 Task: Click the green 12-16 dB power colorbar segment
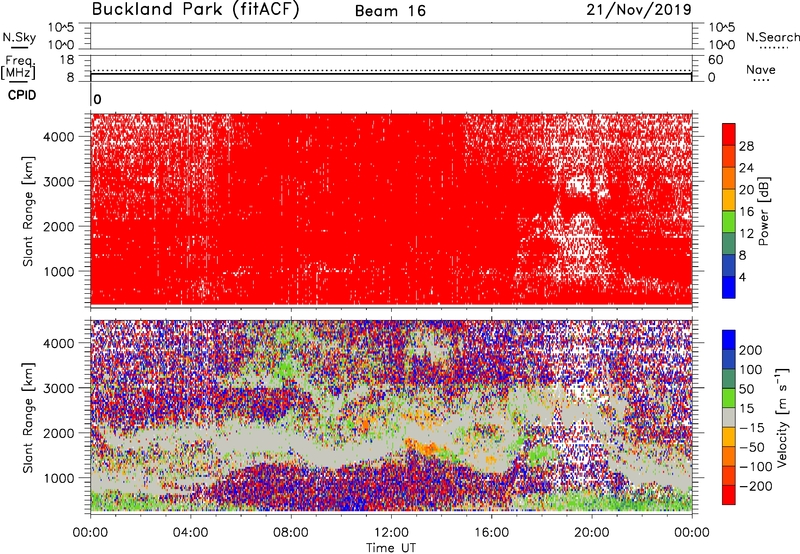pyautogui.click(x=729, y=222)
